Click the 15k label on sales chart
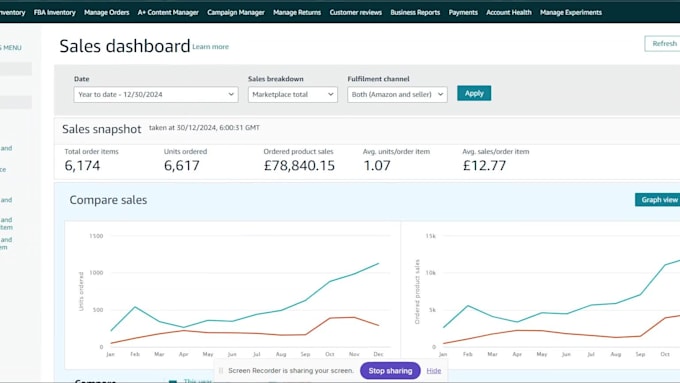Screen dimensions: 680x383 click(431, 236)
